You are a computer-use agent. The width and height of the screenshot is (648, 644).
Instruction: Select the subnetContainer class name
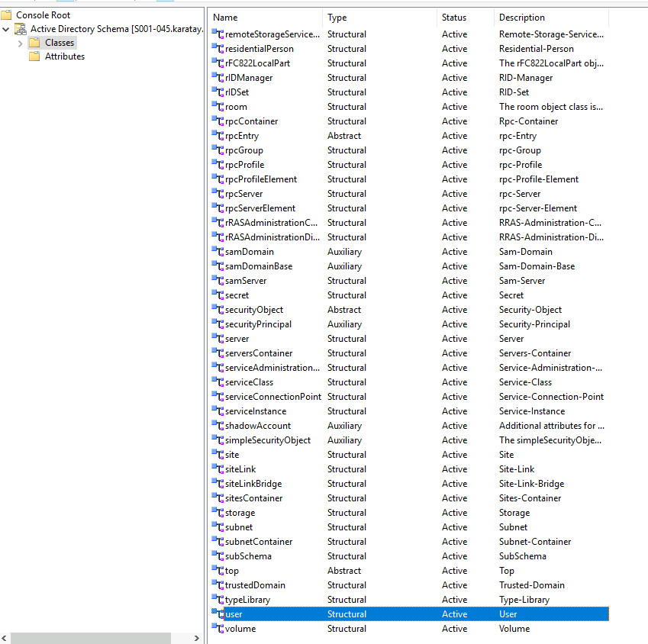click(259, 541)
